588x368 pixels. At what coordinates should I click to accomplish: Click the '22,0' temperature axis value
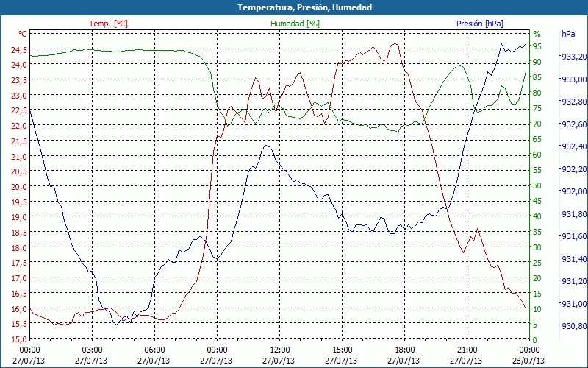pyautogui.click(x=19, y=126)
